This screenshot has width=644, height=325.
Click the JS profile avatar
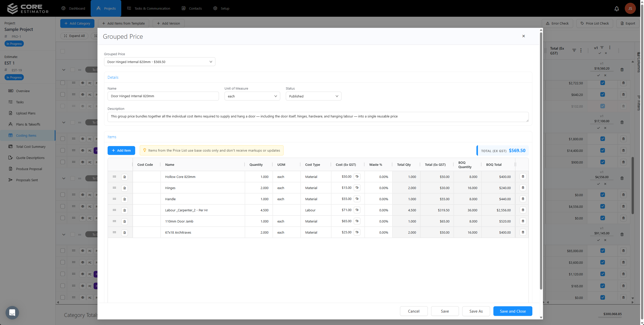coord(630,8)
